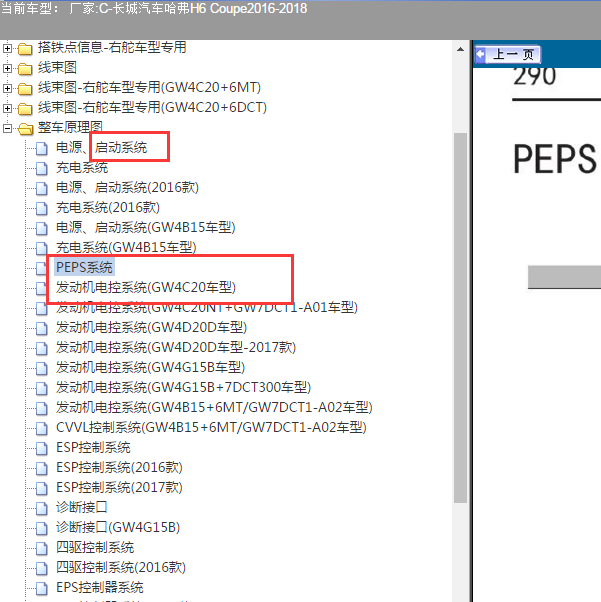Select ESP控制系统(2016款) entry
Image resolution: width=601 pixels, height=602 pixels.
(x=119, y=467)
